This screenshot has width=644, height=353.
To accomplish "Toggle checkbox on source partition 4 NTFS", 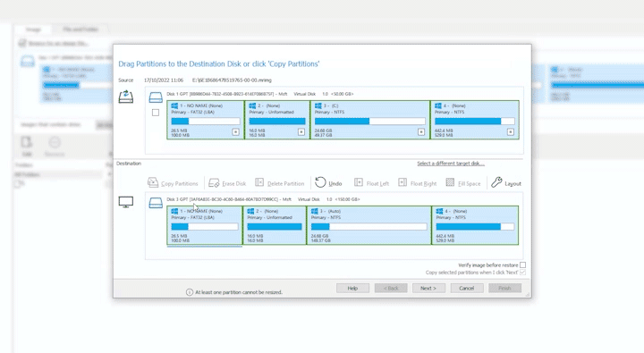I will 510,131.
